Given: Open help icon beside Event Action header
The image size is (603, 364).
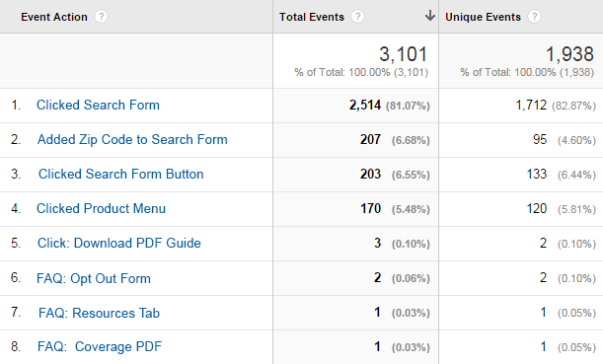Looking at the screenshot, I should [101, 17].
